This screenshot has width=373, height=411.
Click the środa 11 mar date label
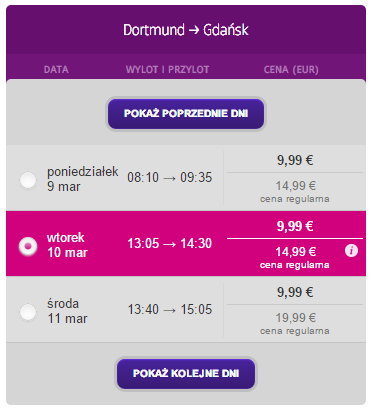(67, 311)
